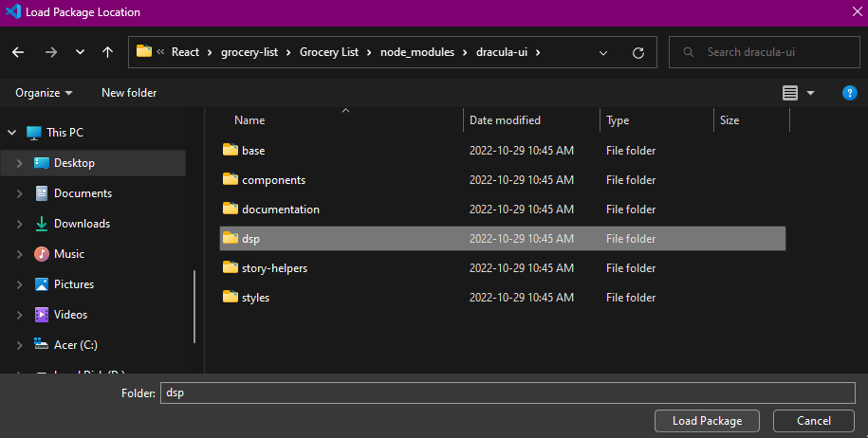Select Music in the navigation pane
The image size is (868, 438).
click(69, 254)
